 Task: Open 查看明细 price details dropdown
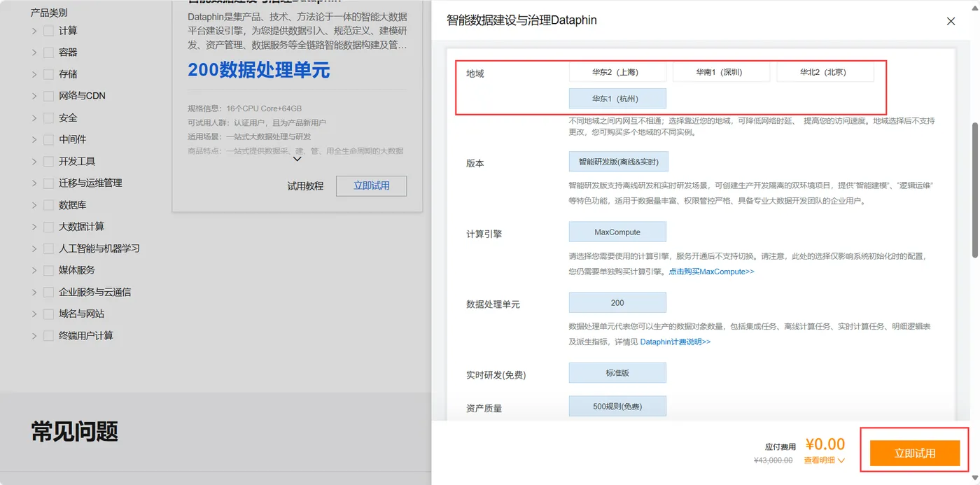point(824,461)
